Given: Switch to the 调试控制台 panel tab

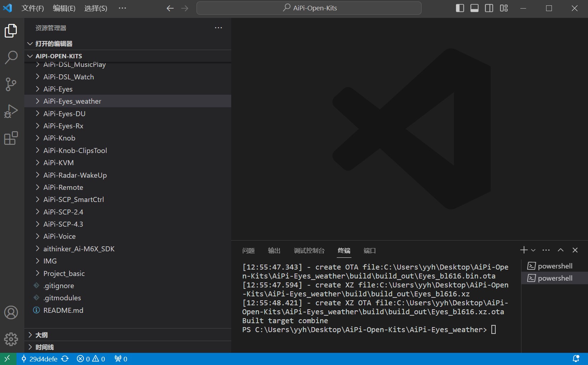Looking at the screenshot, I should pos(309,251).
